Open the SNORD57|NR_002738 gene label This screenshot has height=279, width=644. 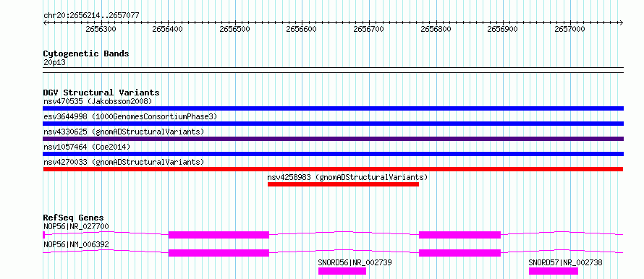(x=565, y=262)
